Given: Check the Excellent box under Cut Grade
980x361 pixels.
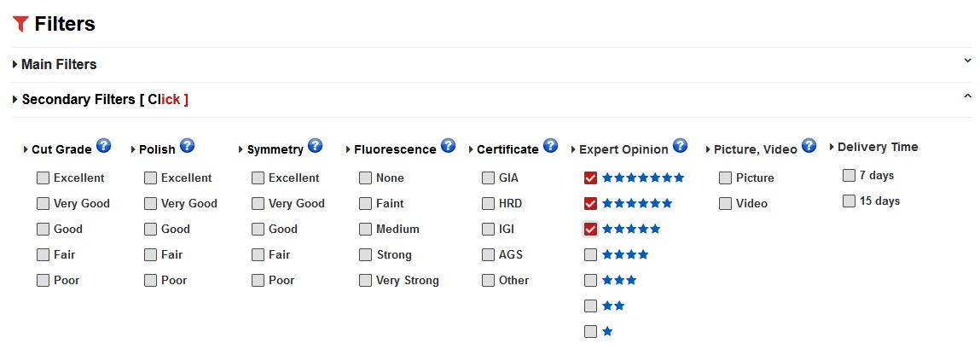Looking at the screenshot, I should pos(43,178).
